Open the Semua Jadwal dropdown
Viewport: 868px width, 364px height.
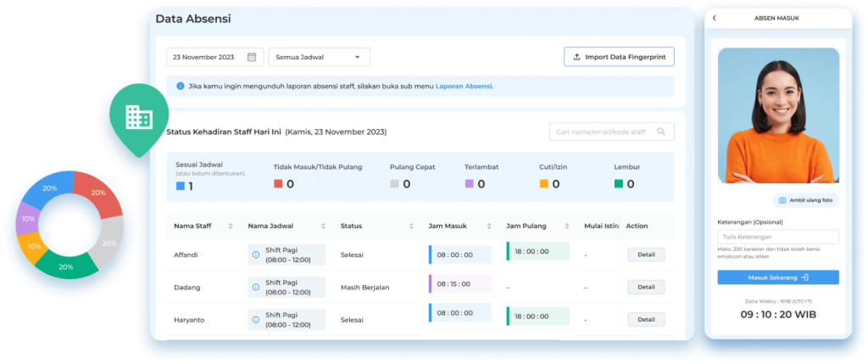(x=319, y=58)
